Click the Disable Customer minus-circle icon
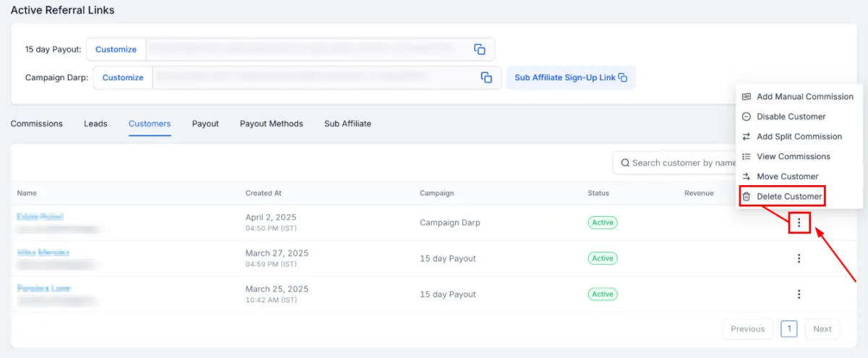Viewport: 868px width, 358px height. 746,116
